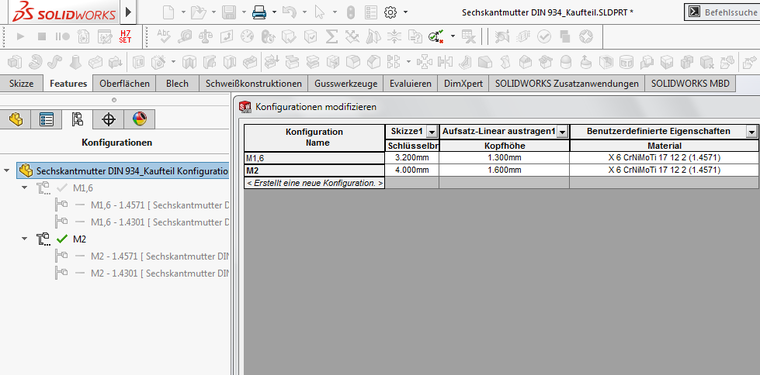Viewport: 760px width, 375px height.
Task: Click the blue Print icon
Action: pyautogui.click(x=260, y=13)
